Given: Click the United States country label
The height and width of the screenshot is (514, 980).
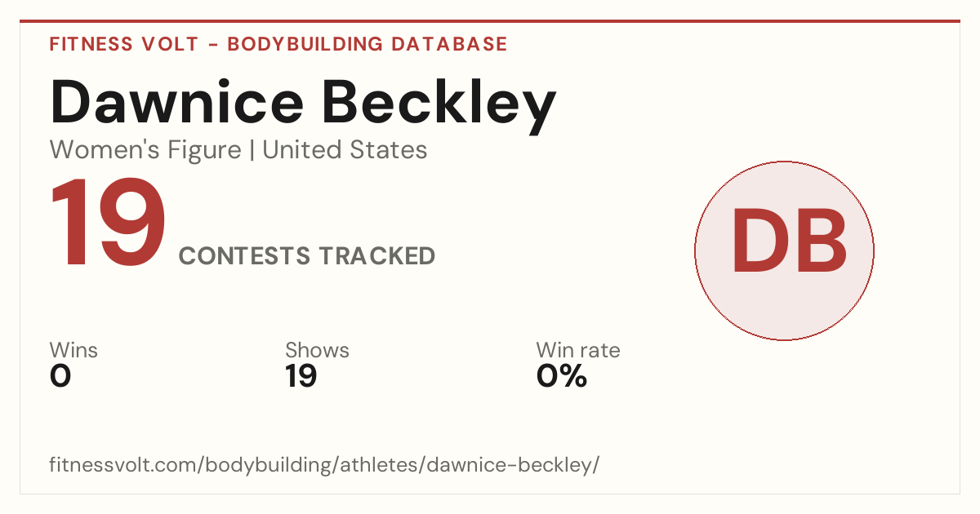Looking at the screenshot, I should [x=345, y=150].
